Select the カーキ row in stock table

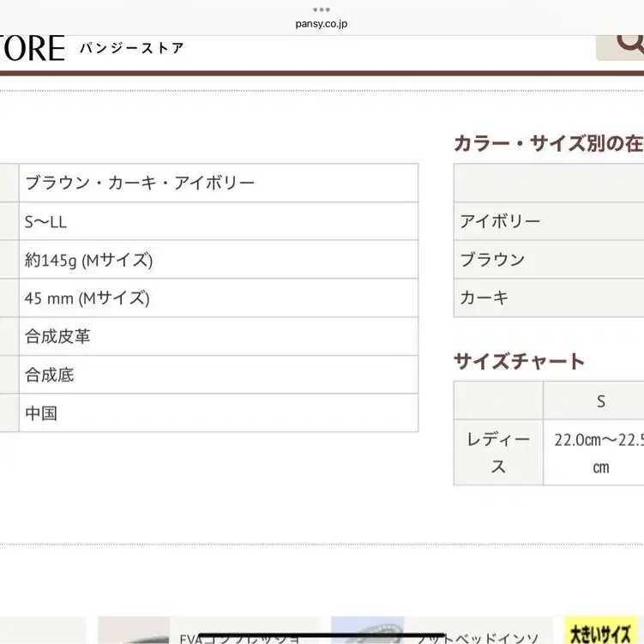(x=549, y=298)
